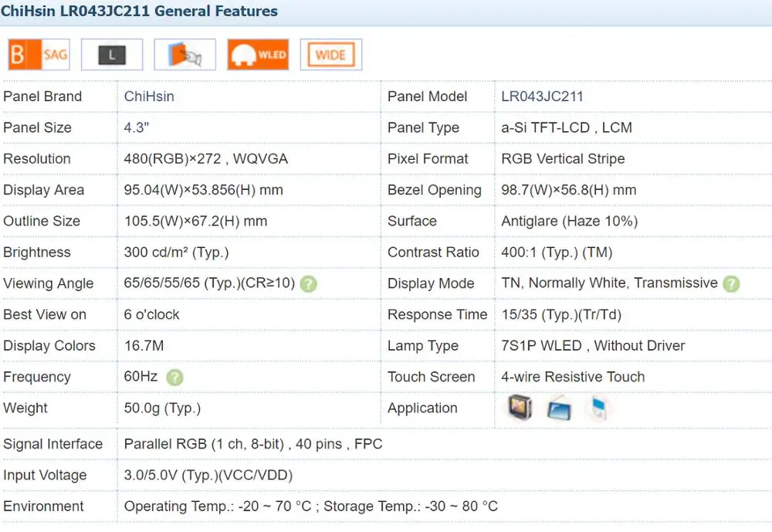
Task: Open the LR043JC211 model link
Action: 542,97
